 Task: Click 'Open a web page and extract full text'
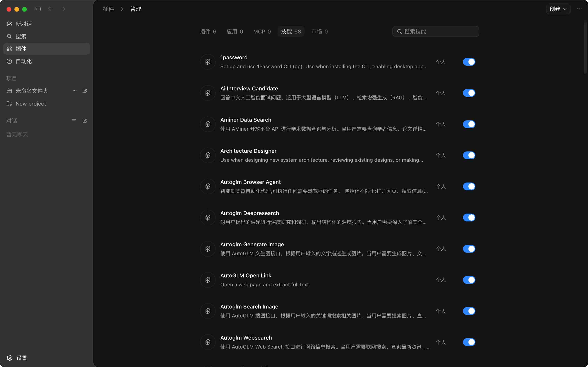point(264,284)
